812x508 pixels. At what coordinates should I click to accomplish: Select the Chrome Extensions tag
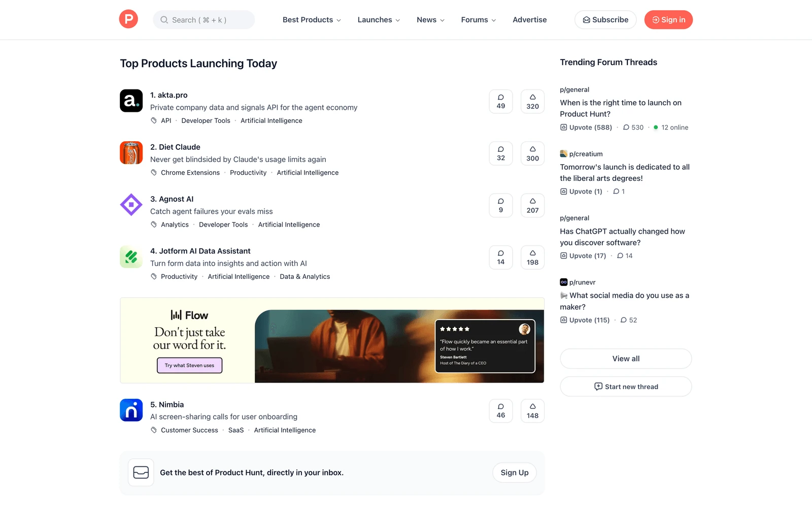[190, 173]
